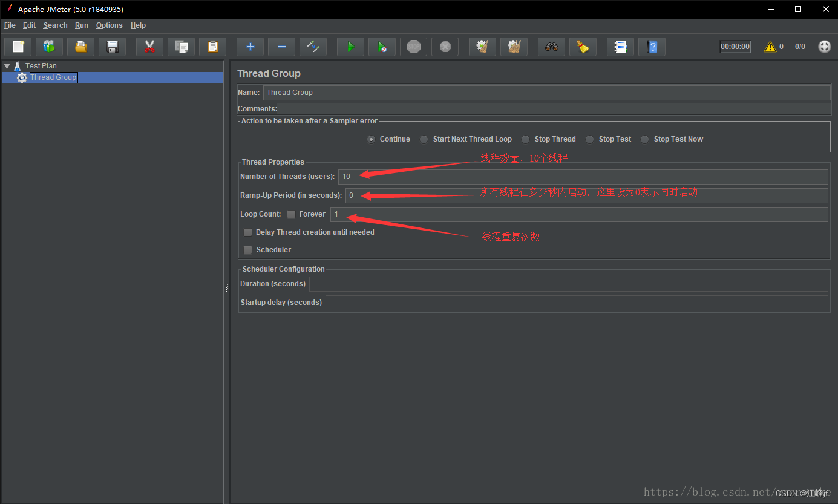The width and height of the screenshot is (838, 504).
Task: Enable the Scheduler checkbox
Action: point(248,250)
